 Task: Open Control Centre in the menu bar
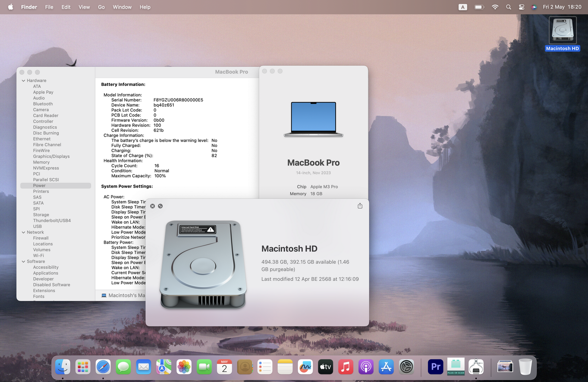click(522, 7)
